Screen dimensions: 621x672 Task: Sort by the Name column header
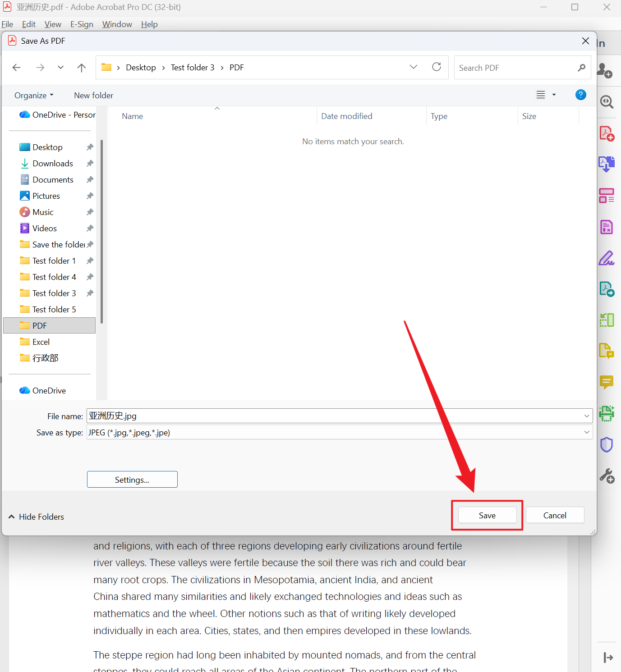pos(212,116)
